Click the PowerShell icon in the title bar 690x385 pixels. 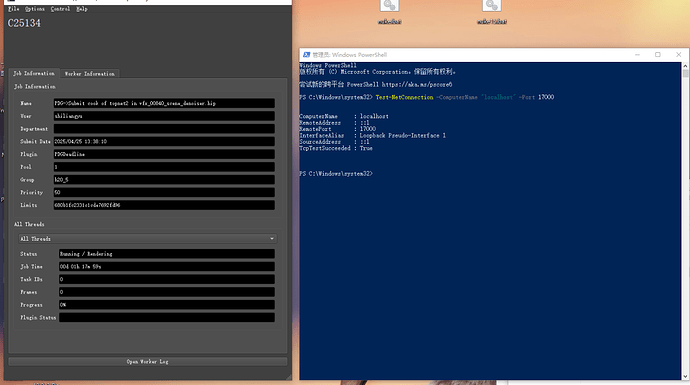[x=306, y=55]
